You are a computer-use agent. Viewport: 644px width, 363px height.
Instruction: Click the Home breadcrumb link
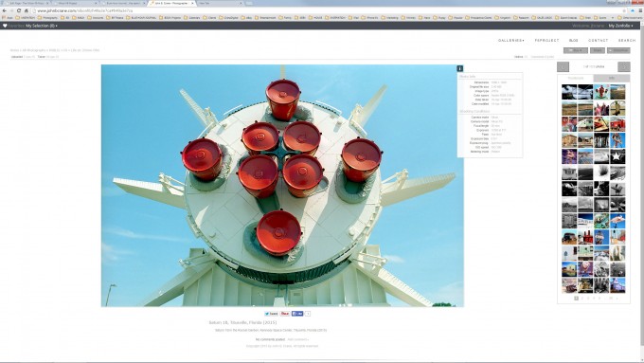(x=14, y=50)
